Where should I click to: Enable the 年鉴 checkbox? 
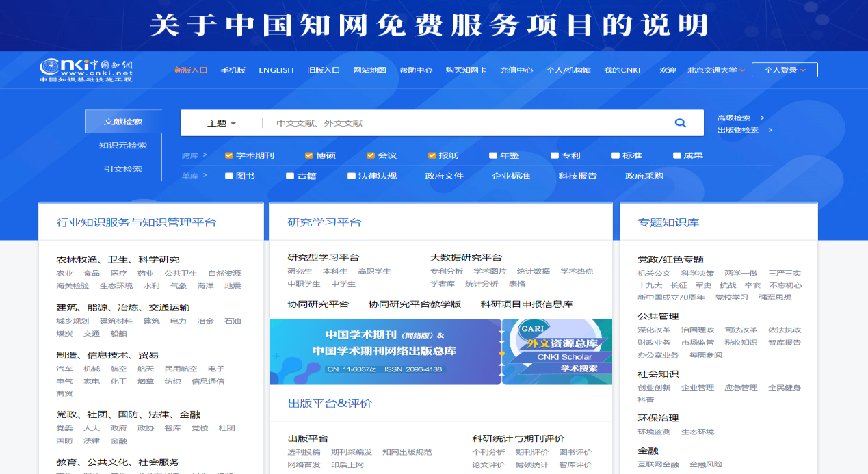coord(493,155)
